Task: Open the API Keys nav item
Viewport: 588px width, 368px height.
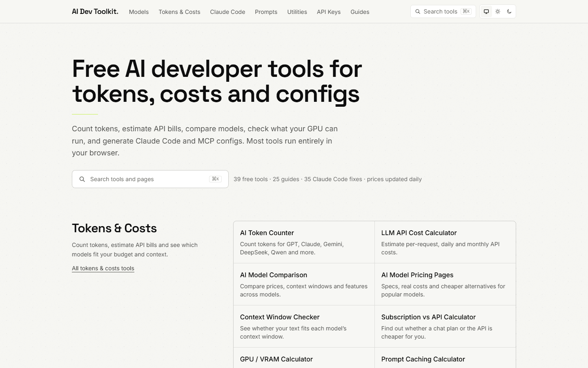Action: (329, 12)
